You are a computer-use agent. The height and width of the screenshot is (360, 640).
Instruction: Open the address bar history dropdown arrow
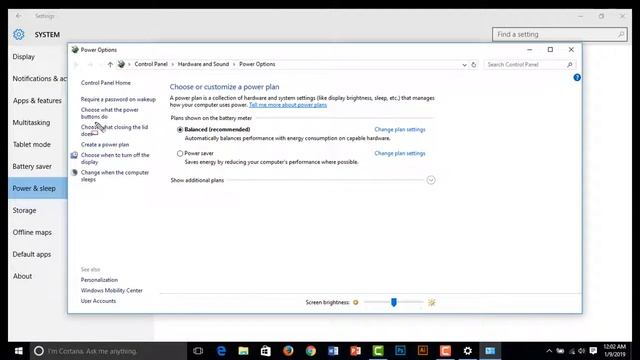pos(464,64)
